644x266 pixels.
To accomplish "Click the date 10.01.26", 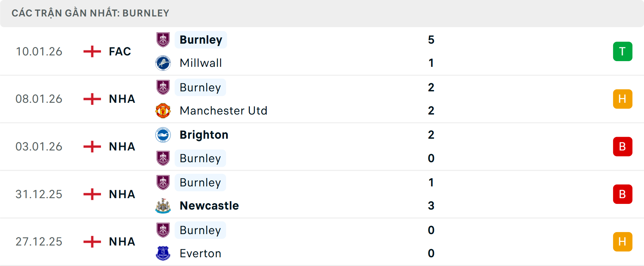I will click(x=39, y=51).
